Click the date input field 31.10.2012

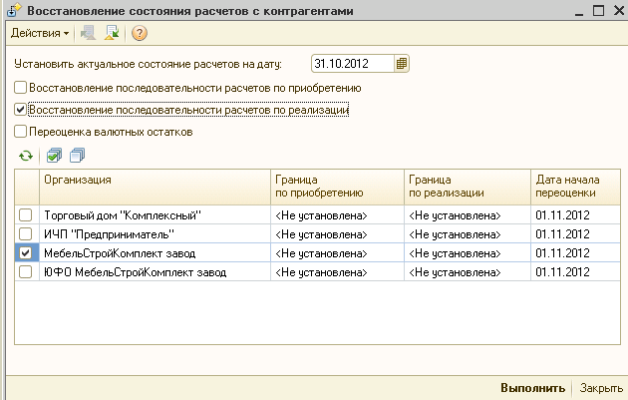350,64
